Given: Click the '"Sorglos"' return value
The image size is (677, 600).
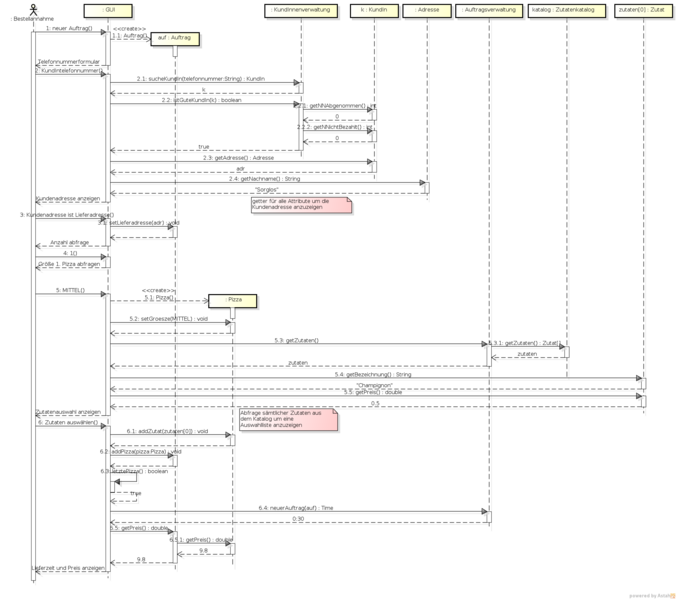Looking at the screenshot, I should pos(266,189).
